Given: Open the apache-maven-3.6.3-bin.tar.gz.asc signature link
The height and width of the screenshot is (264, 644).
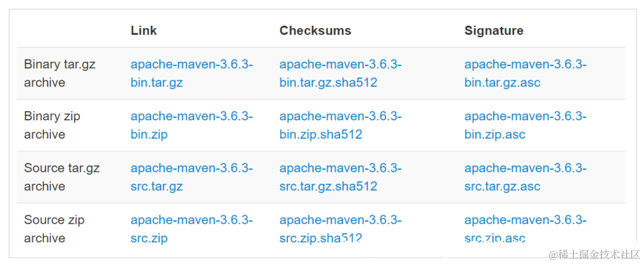Looking at the screenshot, I should [526, 74].
